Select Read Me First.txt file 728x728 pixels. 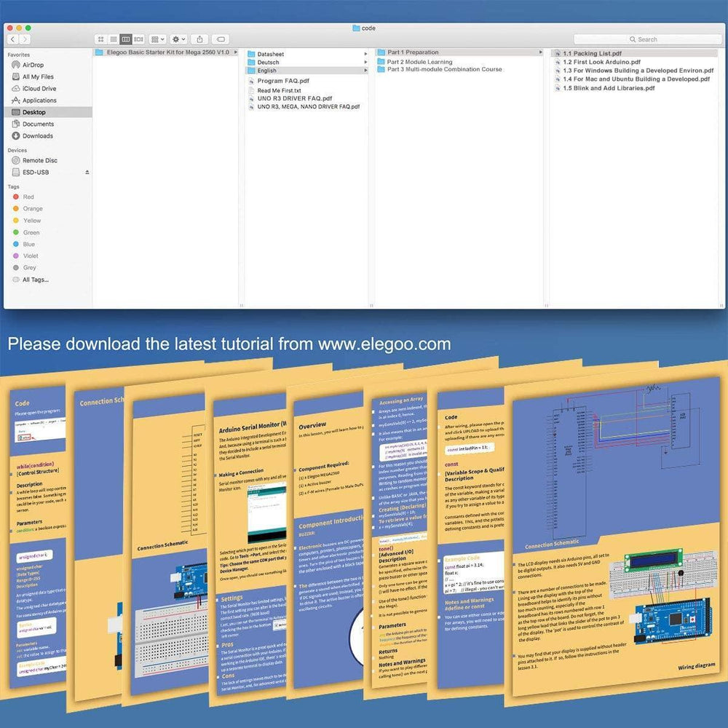coord(279,90)
